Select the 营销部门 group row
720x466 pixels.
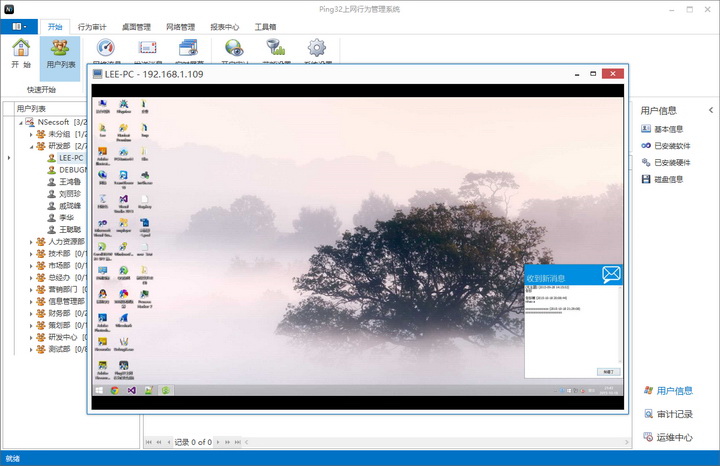[x=61, y=290]
